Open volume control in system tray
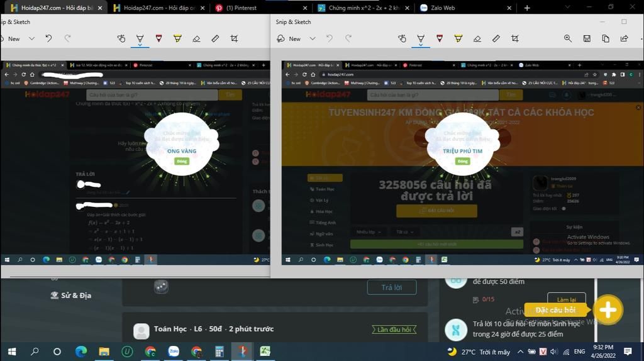Screen dimensions: 644x361 (554, 352)
